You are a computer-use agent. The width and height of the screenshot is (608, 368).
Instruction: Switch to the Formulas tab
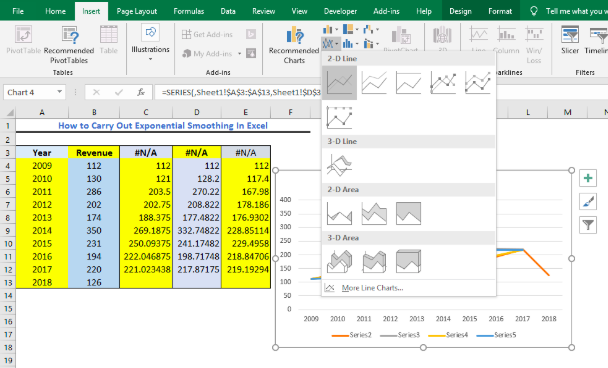point(188,11)
